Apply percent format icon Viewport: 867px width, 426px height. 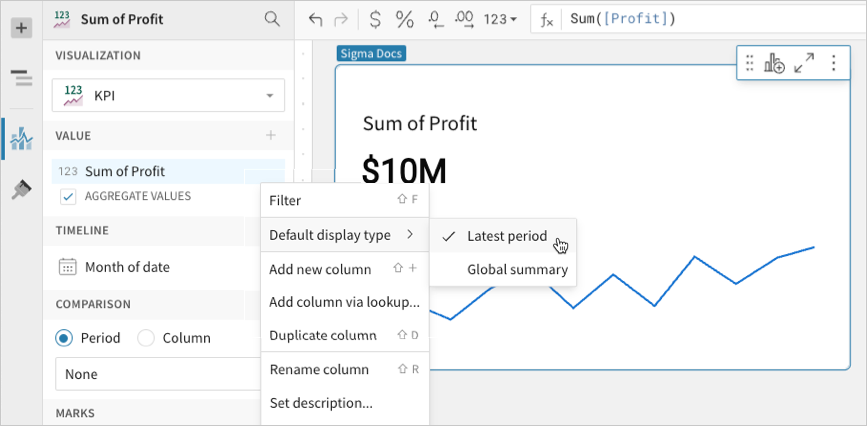pos(404,19)
